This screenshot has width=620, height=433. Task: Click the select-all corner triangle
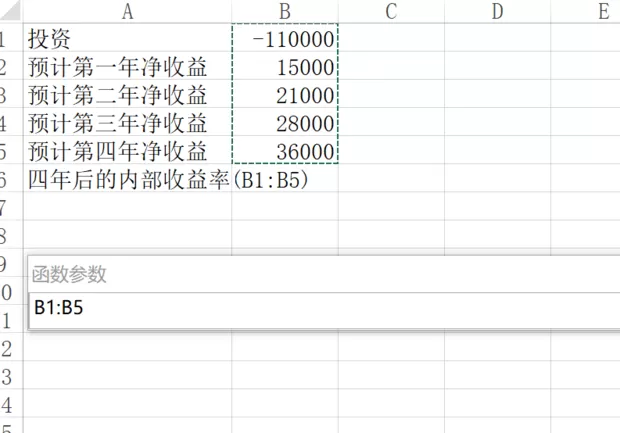tap(11, 11)
